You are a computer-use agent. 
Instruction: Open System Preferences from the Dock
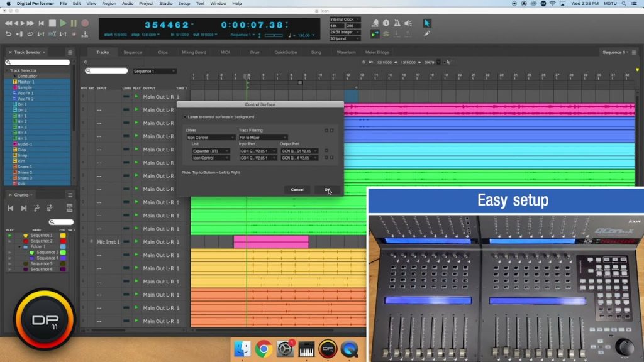tap(285, 349)
